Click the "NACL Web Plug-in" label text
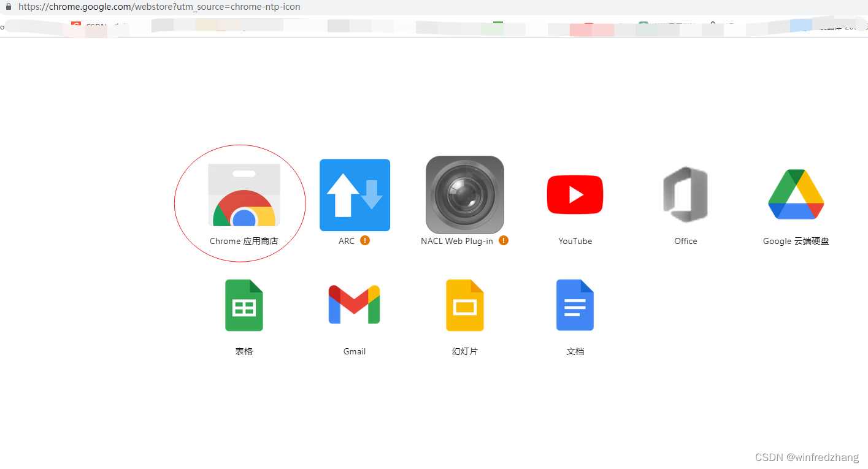 (457, 241)
